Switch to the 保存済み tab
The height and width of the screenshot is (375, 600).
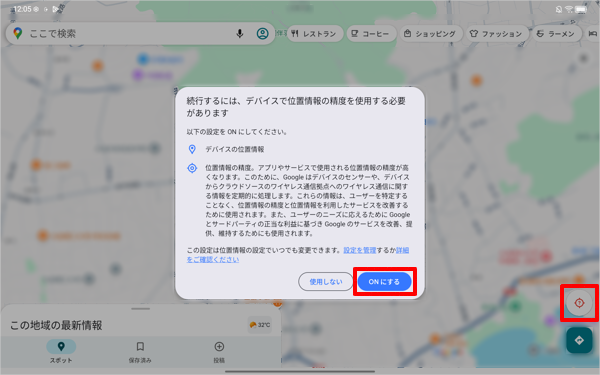140,352
